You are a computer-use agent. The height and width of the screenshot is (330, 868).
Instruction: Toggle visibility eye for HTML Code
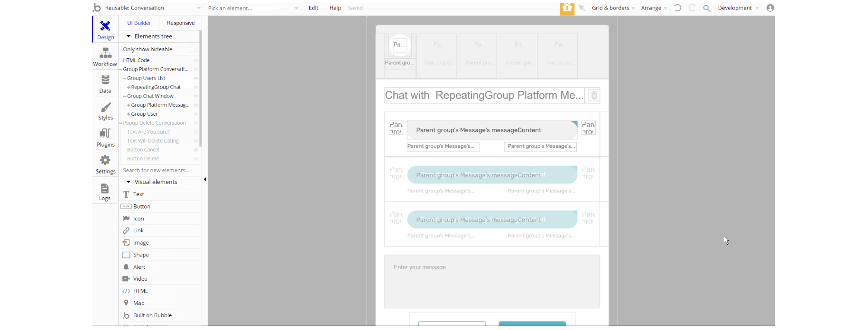195,61
